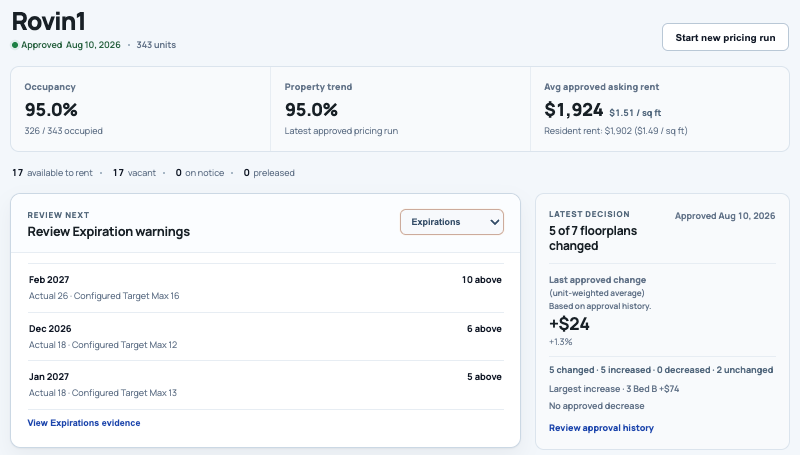Screen dimensions: 800x455
Task: Select the Jan 2027 expiration row
Action: tap(265, 385)
